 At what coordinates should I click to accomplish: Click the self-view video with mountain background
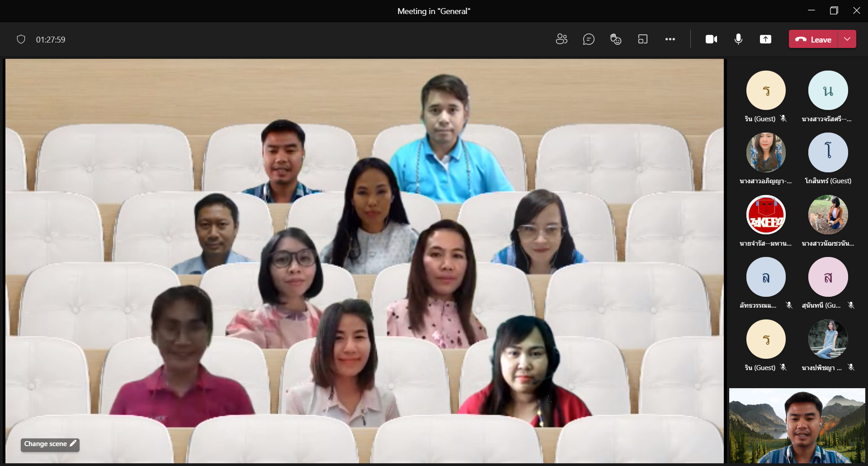[x=797, y=425]
